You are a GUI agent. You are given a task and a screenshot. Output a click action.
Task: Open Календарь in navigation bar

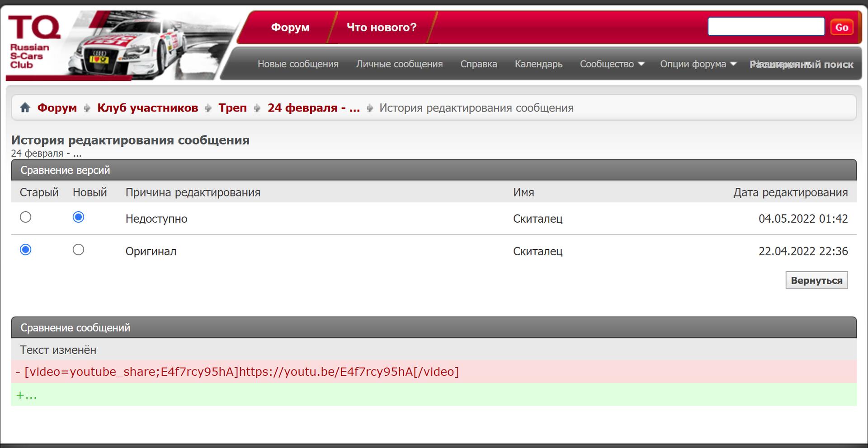click(538, 64)
